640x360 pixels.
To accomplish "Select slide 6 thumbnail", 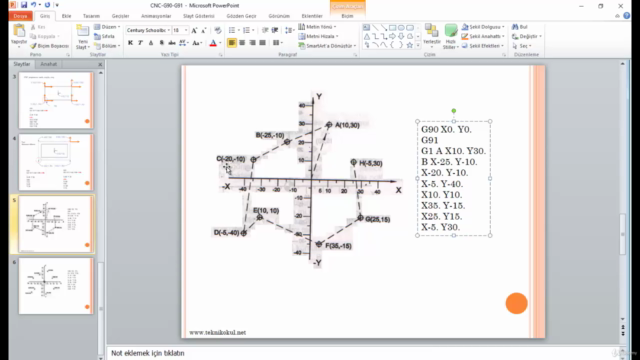I will tap(56, 286).
